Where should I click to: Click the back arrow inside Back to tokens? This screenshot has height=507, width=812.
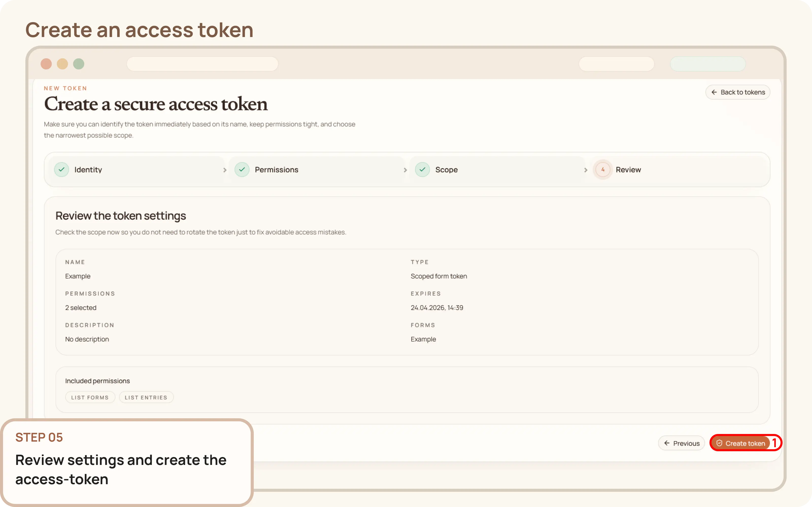click(x=715, y=92)
